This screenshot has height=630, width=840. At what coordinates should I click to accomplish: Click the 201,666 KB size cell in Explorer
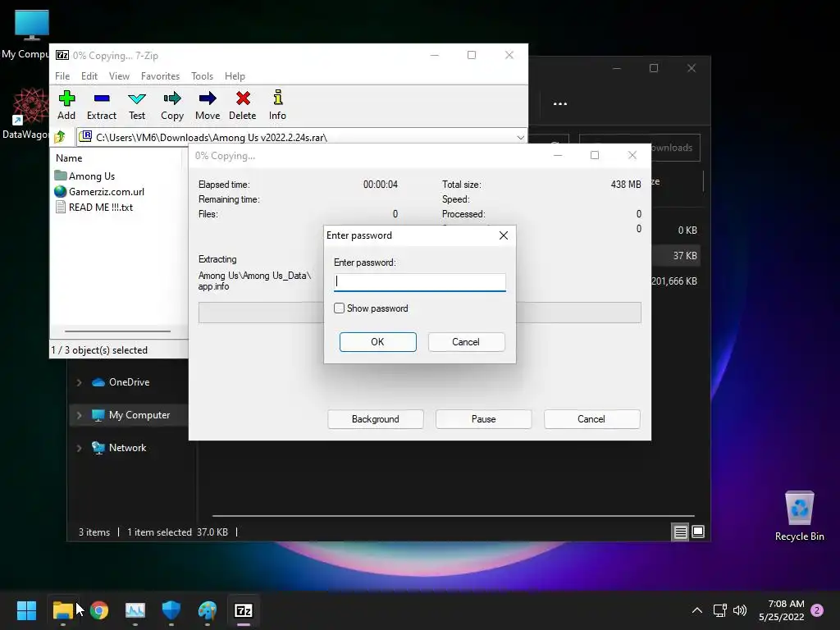pos(674,281)
